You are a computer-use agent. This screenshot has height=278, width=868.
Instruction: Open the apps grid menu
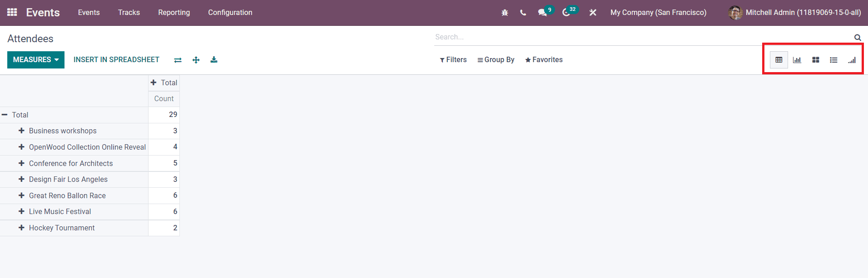[x=12, y=12]
